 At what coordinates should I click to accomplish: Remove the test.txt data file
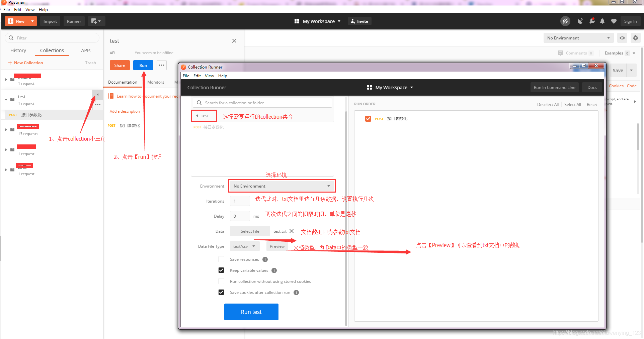(x=292, y=231)
